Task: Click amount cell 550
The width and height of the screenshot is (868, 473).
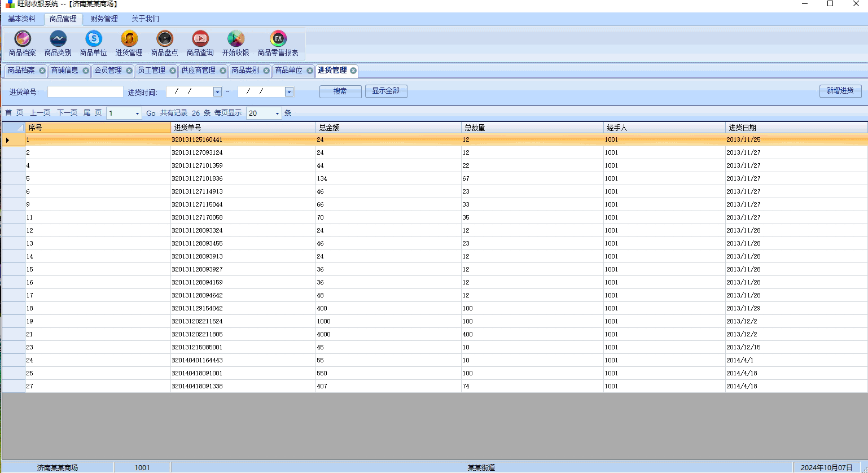Action: (x=388, y=373)
